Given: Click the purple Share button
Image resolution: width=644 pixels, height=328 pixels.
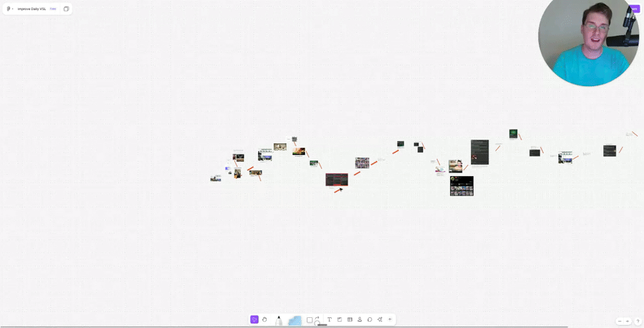Looking at the screenshot, I should click(635, 9).
